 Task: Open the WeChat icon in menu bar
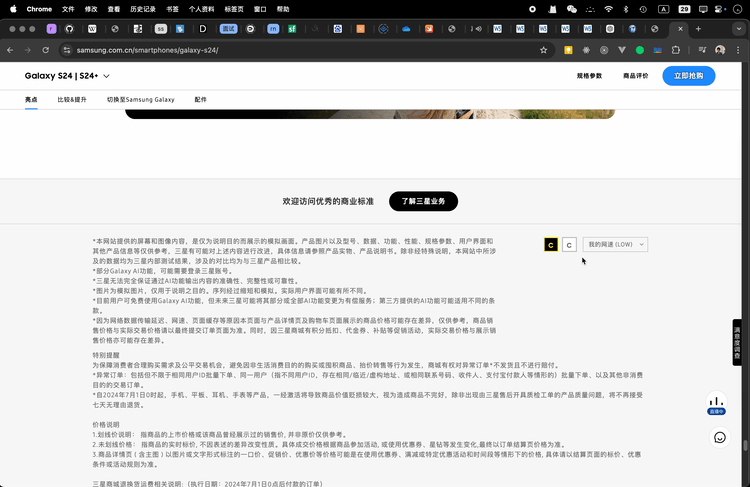[x=572, y=9]
